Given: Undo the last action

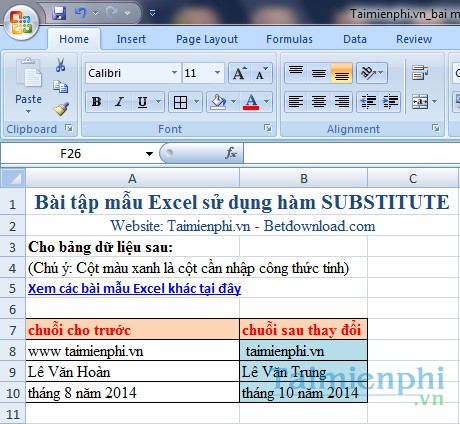Looking at the screenshot, I should pyautogui.click(x=80, y=13).
